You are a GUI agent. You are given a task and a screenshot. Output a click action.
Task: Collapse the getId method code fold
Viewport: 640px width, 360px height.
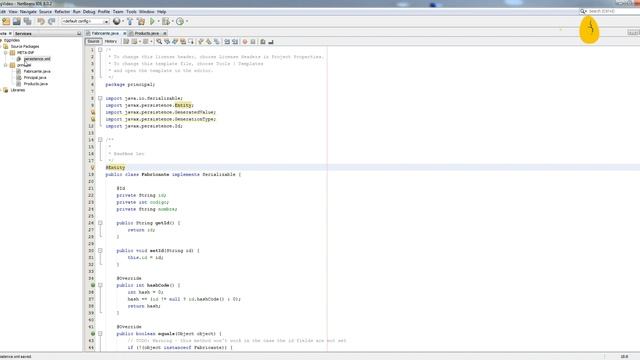100,223
